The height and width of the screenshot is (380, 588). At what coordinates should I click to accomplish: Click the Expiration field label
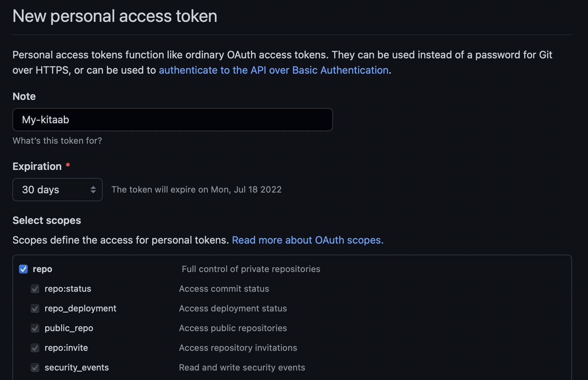(37, 166)
